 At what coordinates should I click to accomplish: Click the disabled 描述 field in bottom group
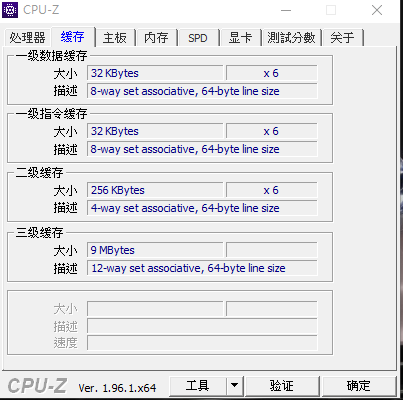202,326
